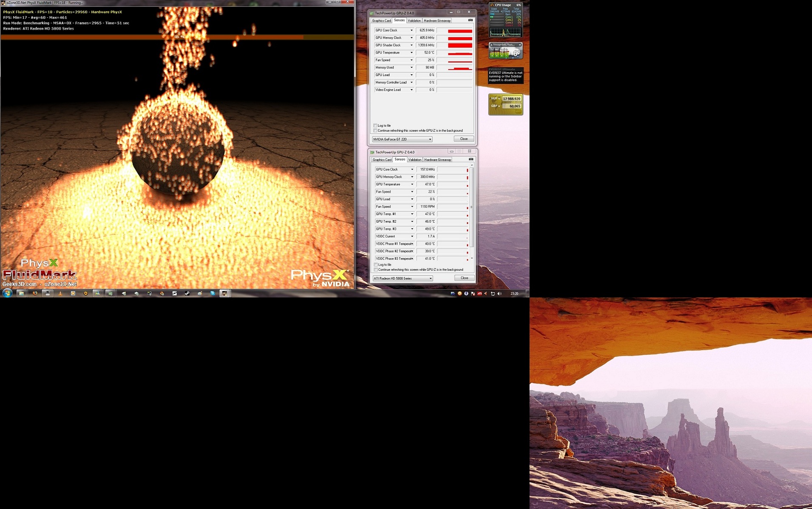Open the Windows Start orb
Image resolution: width=812 pixels, height=509 pixels.
click(7, 293)
